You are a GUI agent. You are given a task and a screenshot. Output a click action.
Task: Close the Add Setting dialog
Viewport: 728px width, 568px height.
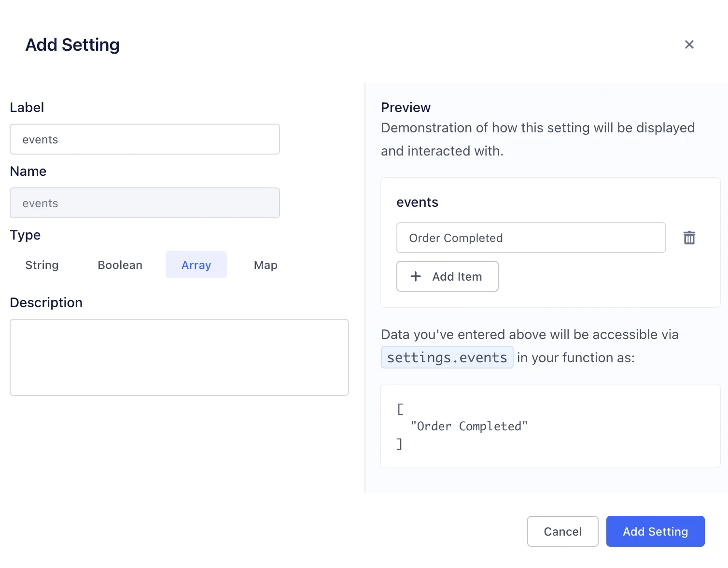[689, 44]
